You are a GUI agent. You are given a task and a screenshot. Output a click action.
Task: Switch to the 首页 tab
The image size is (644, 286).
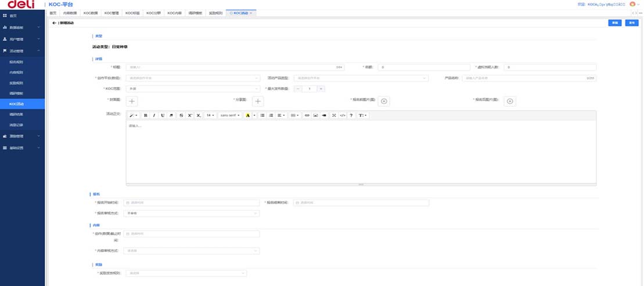(x=53, y=12)
